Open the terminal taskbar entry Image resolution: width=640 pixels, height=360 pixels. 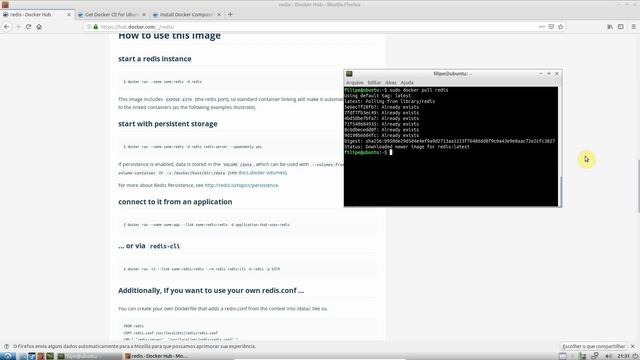[x=89, y=356]
